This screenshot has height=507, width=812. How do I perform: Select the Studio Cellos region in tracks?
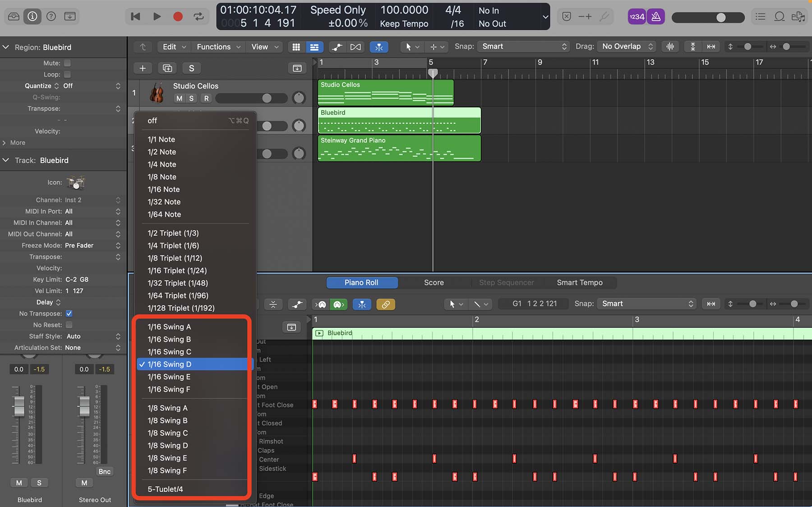point(386,92)
